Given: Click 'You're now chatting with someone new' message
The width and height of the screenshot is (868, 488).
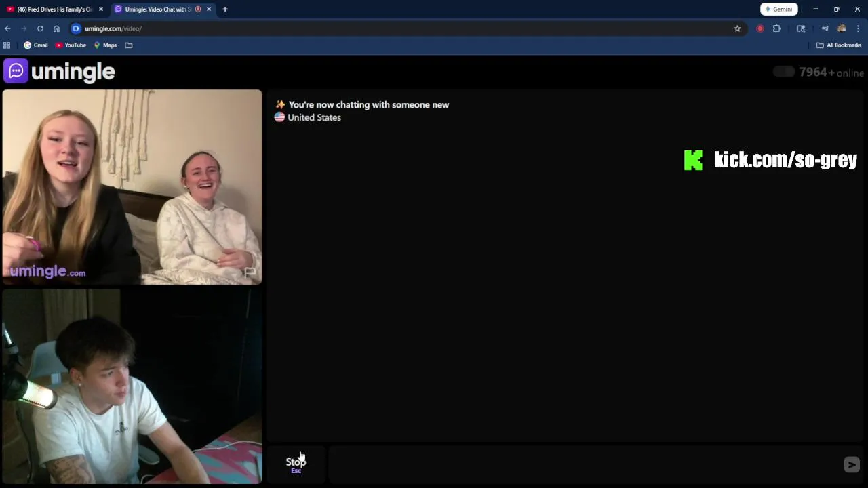Looking at the screenshot, I should [369, 105].
